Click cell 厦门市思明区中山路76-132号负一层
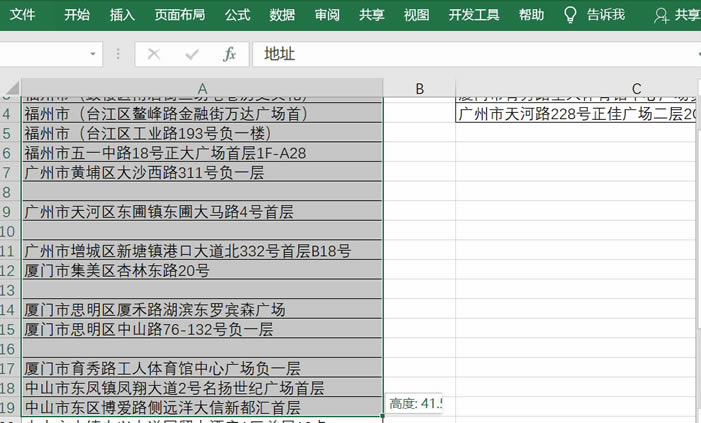Image resolution: width=701 pixels, height=423 pixels. pos(202,330)
